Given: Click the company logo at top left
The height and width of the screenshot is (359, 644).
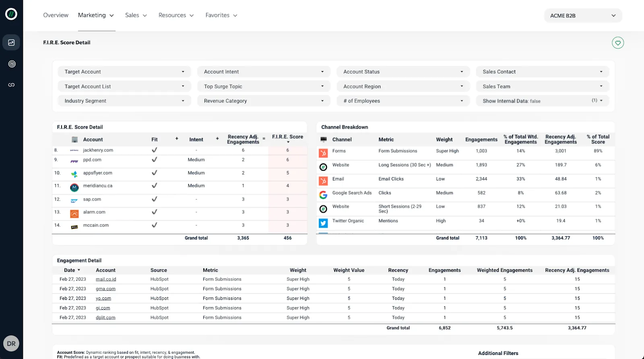Looking at the screenshot, I should (x=11, y=14).
